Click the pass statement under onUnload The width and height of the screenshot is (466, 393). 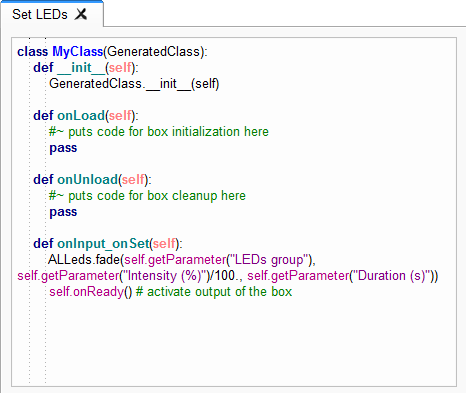coord(63,212)
